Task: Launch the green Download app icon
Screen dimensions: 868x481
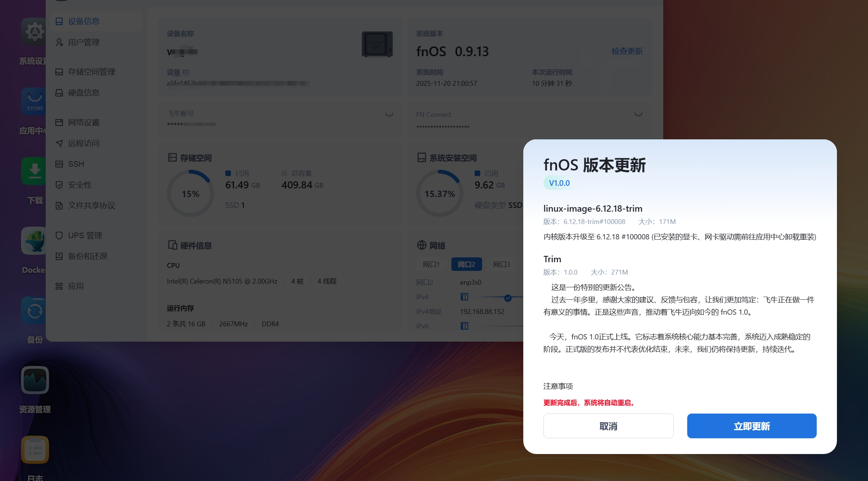Action: click(34, 171)
